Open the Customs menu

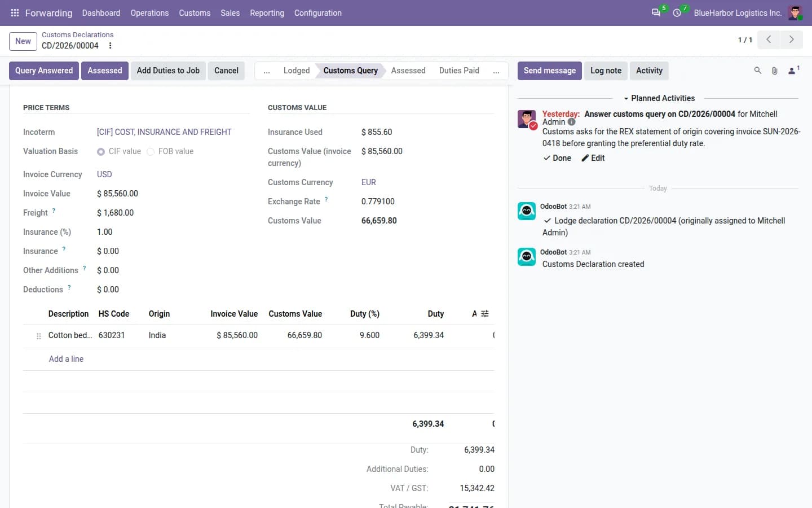tap(195, 13)
